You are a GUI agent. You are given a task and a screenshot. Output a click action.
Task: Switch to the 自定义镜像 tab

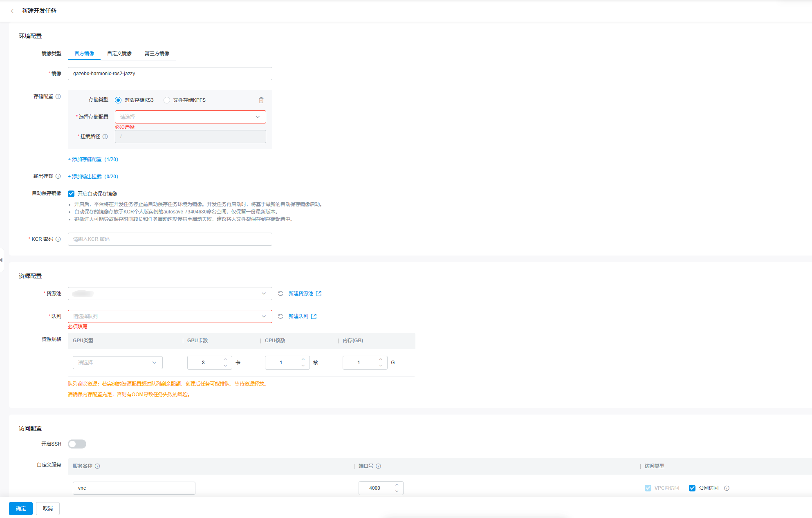pos(119,54)
